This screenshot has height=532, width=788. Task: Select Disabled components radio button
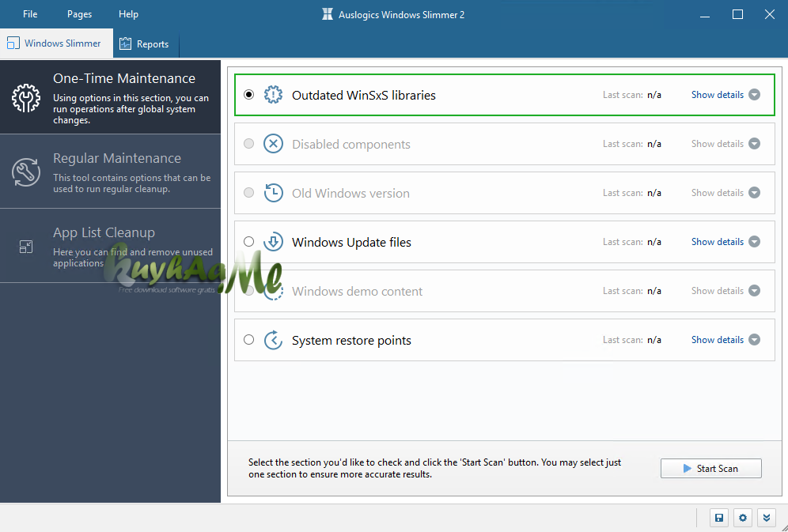point(248,144)
